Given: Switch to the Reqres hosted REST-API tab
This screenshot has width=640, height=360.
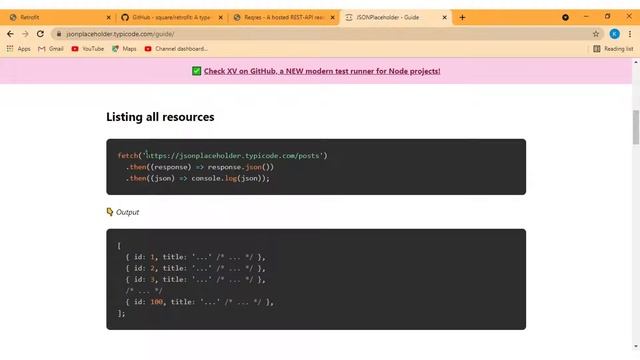Looking at the screenshot, I should [x=284, y=18].
